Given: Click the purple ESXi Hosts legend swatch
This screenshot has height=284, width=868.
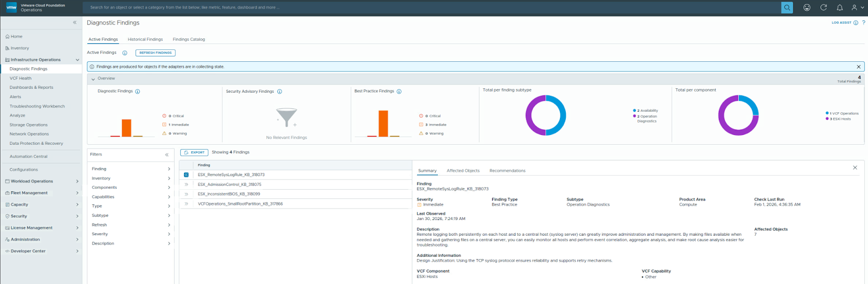Looking at the screenshot, I should 827,119.
